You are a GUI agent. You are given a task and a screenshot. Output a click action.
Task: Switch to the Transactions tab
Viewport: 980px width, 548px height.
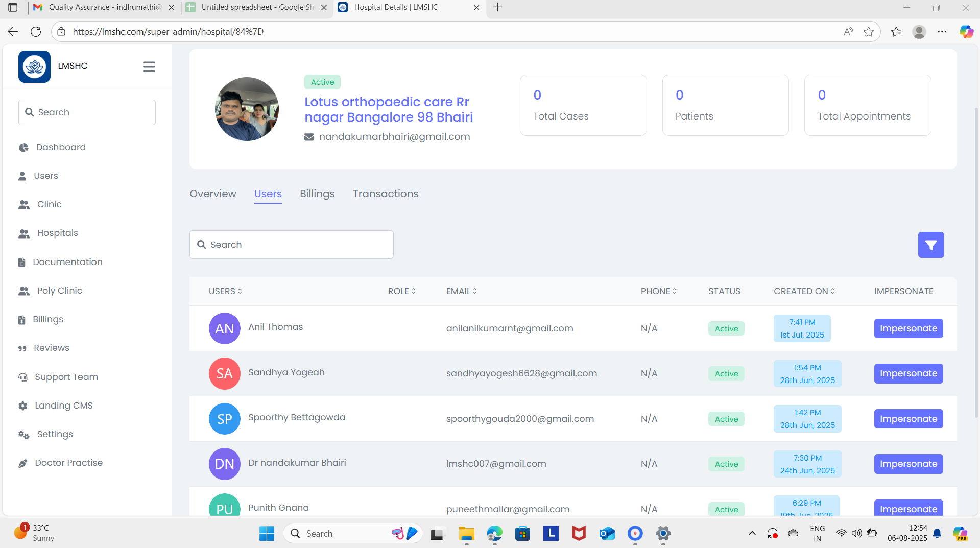point(385,194)
